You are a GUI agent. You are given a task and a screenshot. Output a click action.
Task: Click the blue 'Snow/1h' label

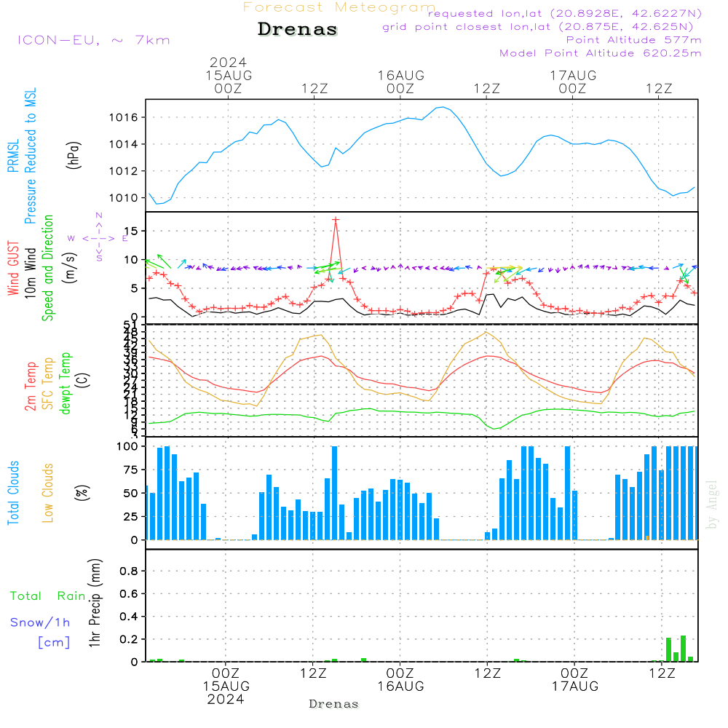tap(40, 622)
